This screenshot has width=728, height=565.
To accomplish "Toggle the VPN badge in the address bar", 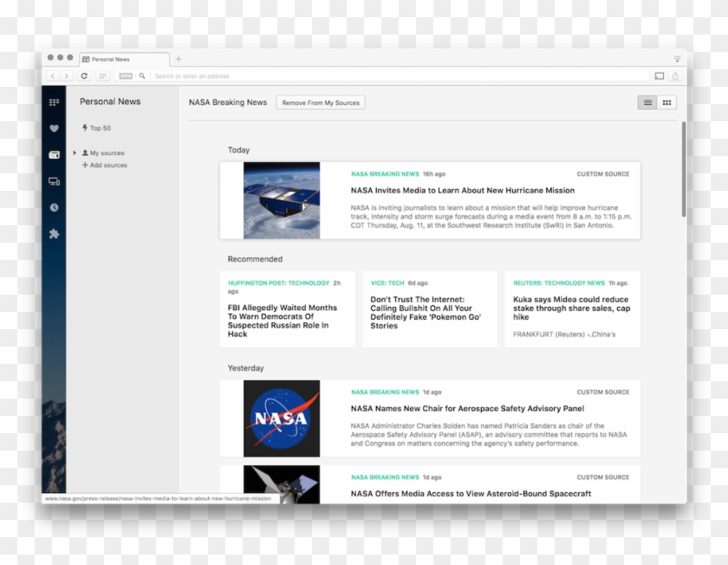I will pyautogui.click(x=126, y=76).
